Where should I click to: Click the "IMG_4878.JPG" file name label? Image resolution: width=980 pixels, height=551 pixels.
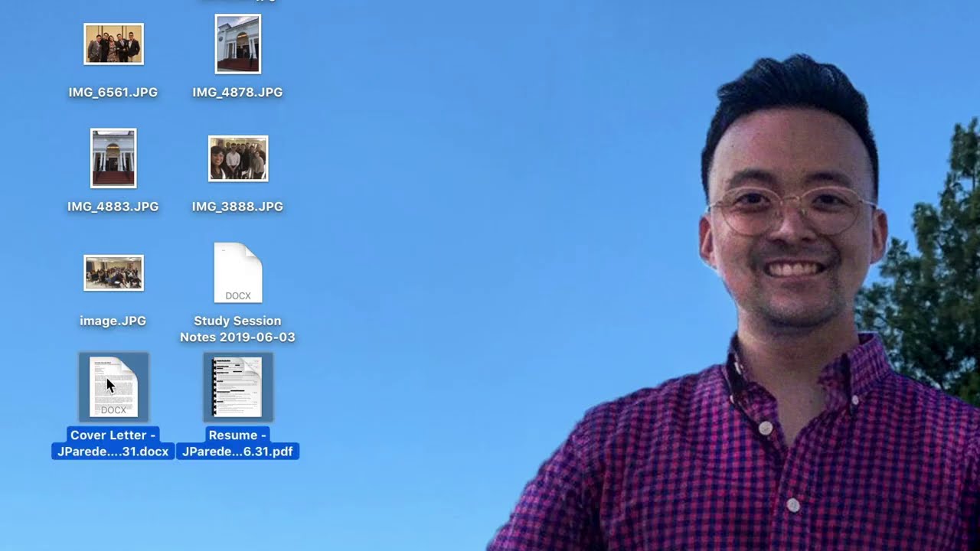tap(237, 92)
